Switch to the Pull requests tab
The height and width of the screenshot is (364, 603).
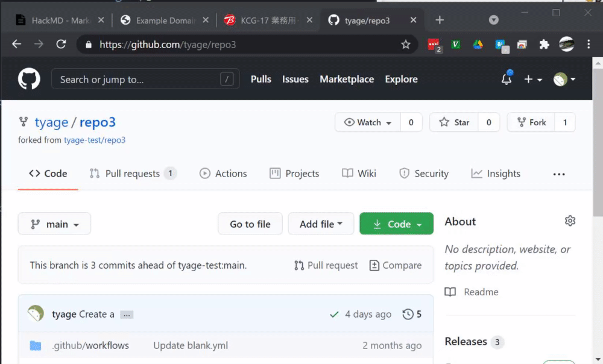pos(133,174)
